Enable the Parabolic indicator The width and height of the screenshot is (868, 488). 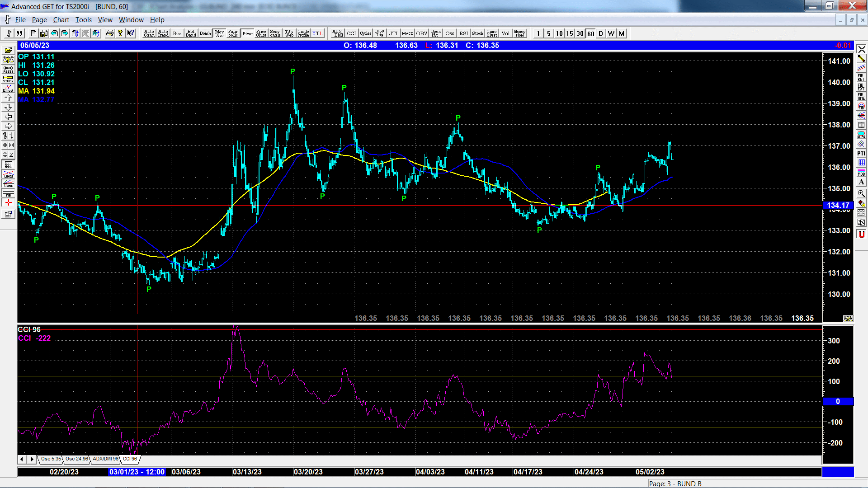[233, 33]
